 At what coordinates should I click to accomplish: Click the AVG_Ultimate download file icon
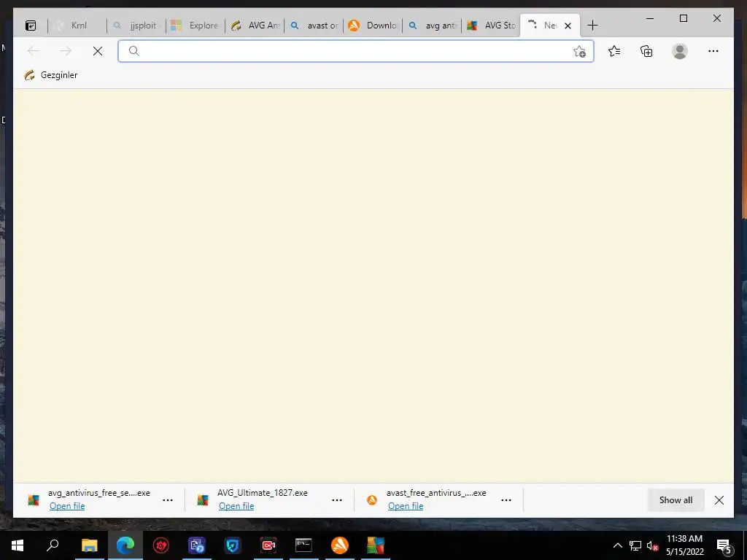(203, 500)
